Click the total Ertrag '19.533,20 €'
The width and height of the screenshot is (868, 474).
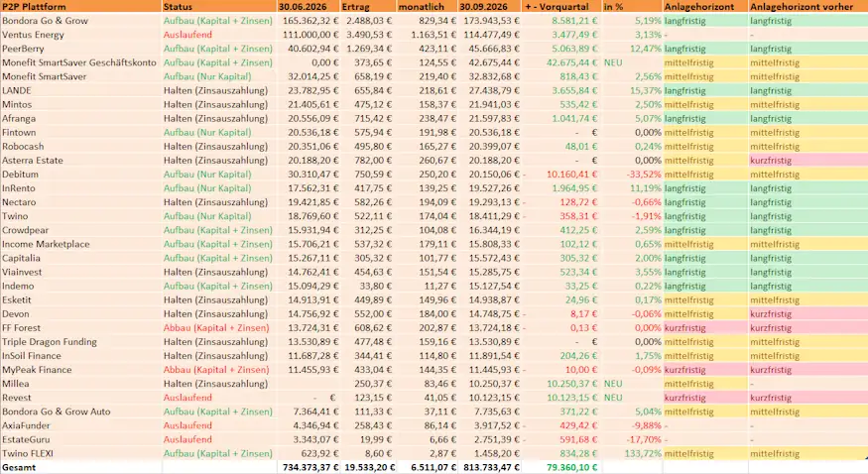pyautogui.click(x=368, y=467)
